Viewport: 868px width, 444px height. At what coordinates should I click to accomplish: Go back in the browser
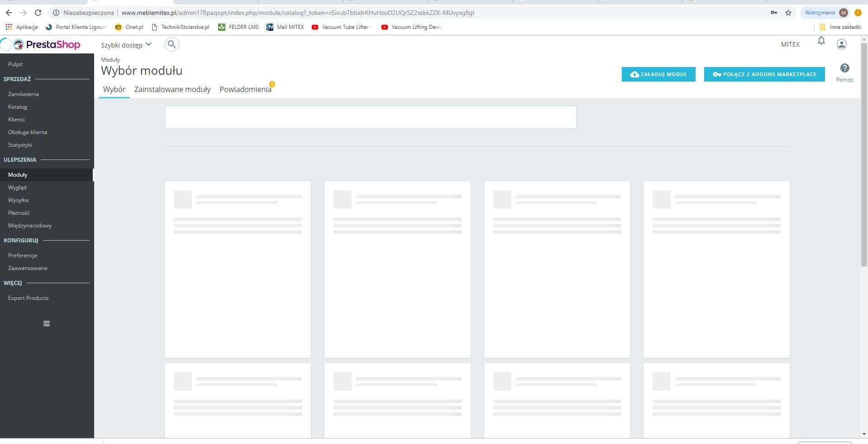click(x=9, y=13)
